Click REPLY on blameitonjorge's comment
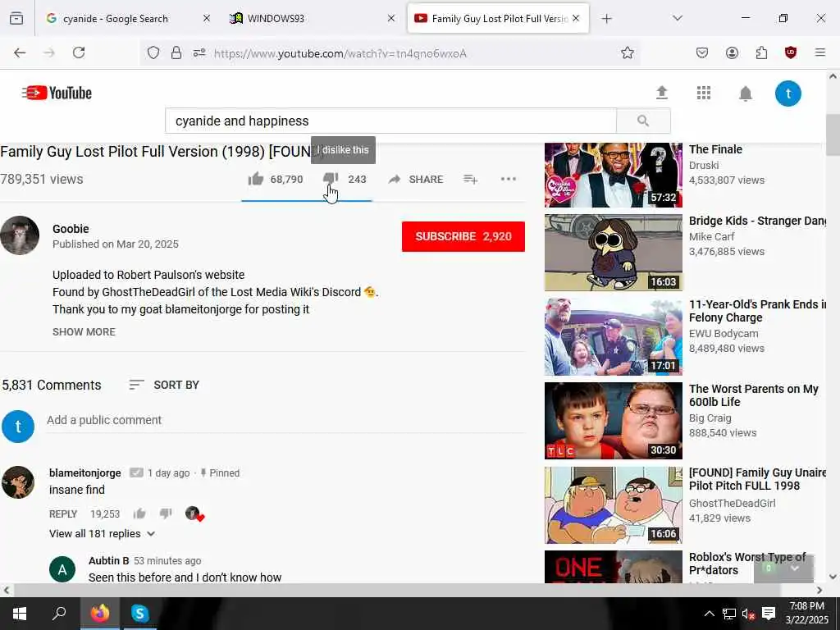The image size is (840, 630). pos(63,514)
